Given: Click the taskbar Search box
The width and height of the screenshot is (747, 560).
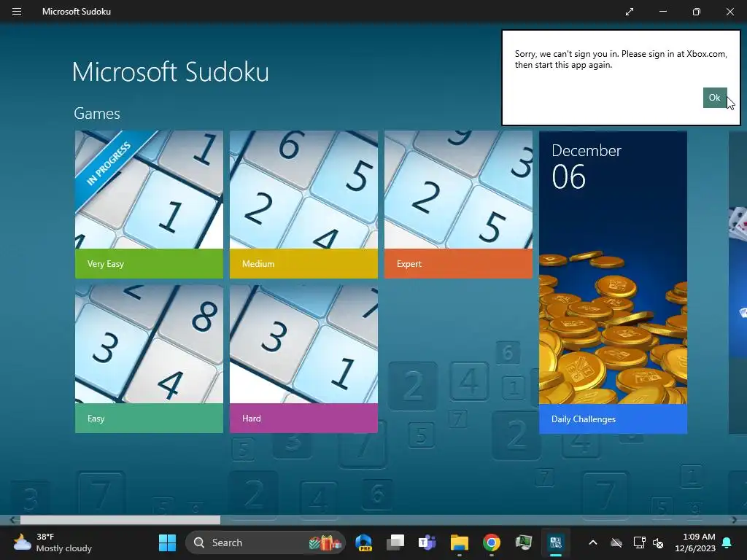Looking at the screenshot, I should pos(265,542).
